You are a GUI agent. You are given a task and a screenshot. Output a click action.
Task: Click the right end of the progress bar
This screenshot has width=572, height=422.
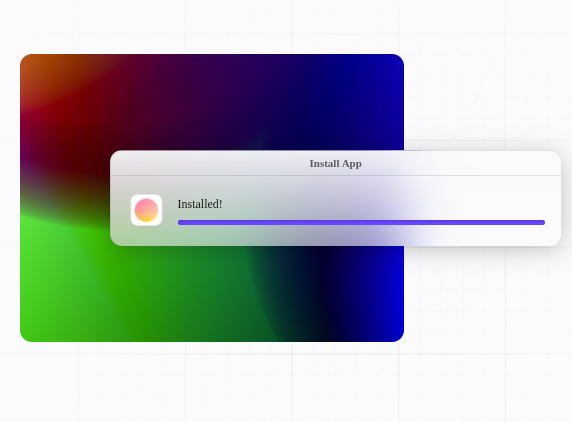542,222
